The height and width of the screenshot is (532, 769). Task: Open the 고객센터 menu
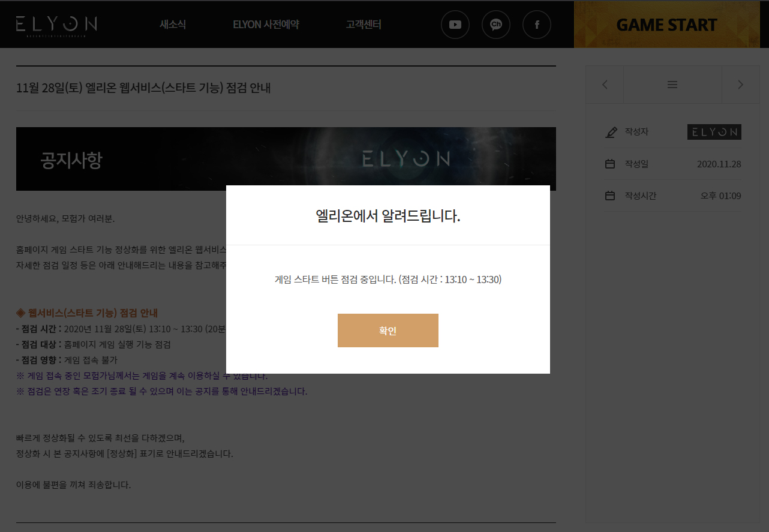point(364,25)
